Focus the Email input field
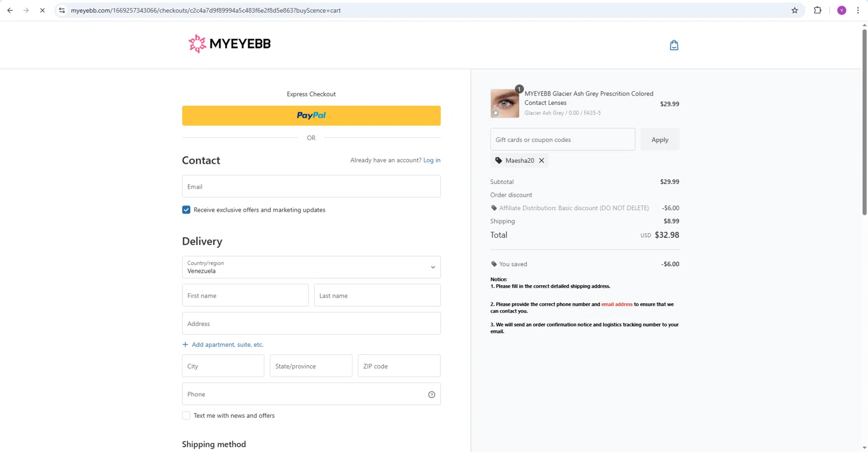 (x=311, y=186)
